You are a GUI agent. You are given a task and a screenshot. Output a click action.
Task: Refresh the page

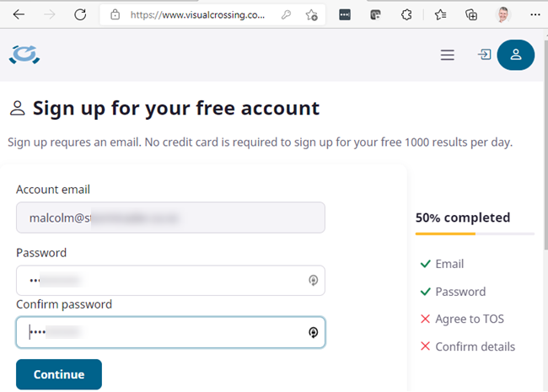pos(80,14)
